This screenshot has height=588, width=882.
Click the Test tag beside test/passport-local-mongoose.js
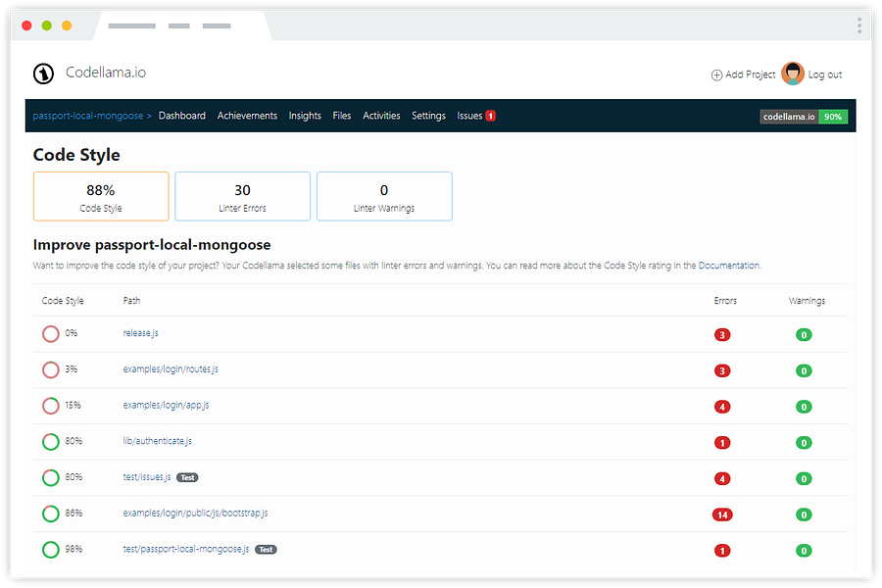point(266,550)
